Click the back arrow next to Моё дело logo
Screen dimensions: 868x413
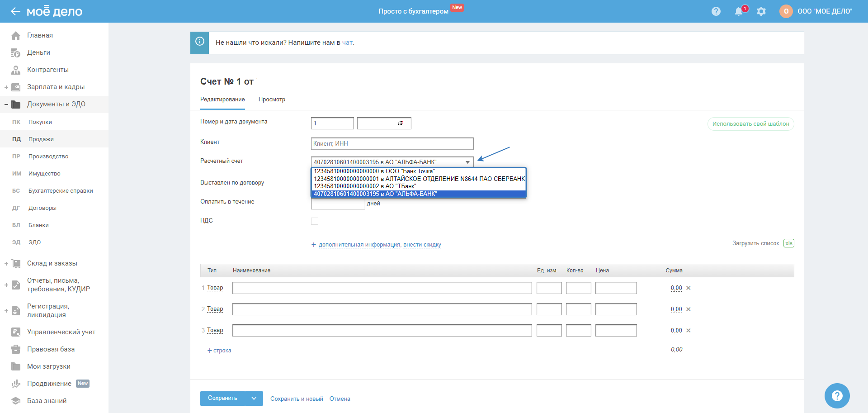point(16,11)
